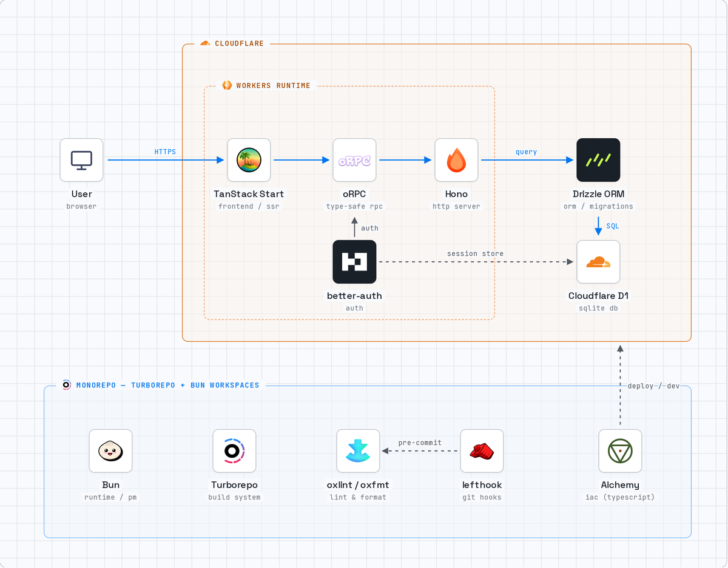Select the User node name
The width and height of the screenshot is (728, 568).
81,194
